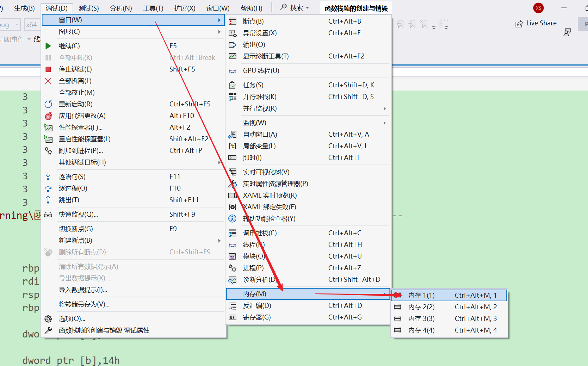588x366 pixels.
Task: Click the Breakpoints window icon
Action: click(x=233, y=21)
